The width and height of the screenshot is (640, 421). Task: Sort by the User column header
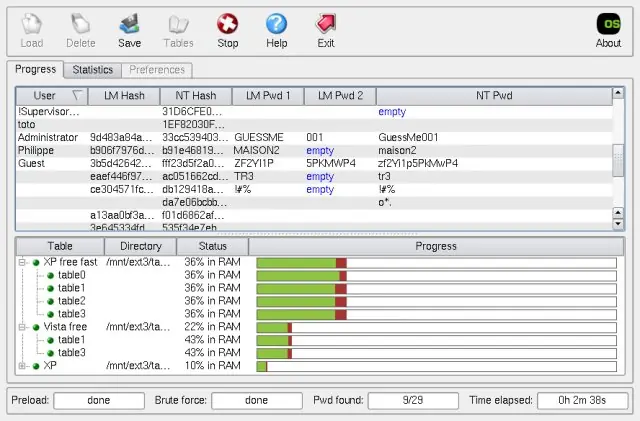tap(52, 96)
